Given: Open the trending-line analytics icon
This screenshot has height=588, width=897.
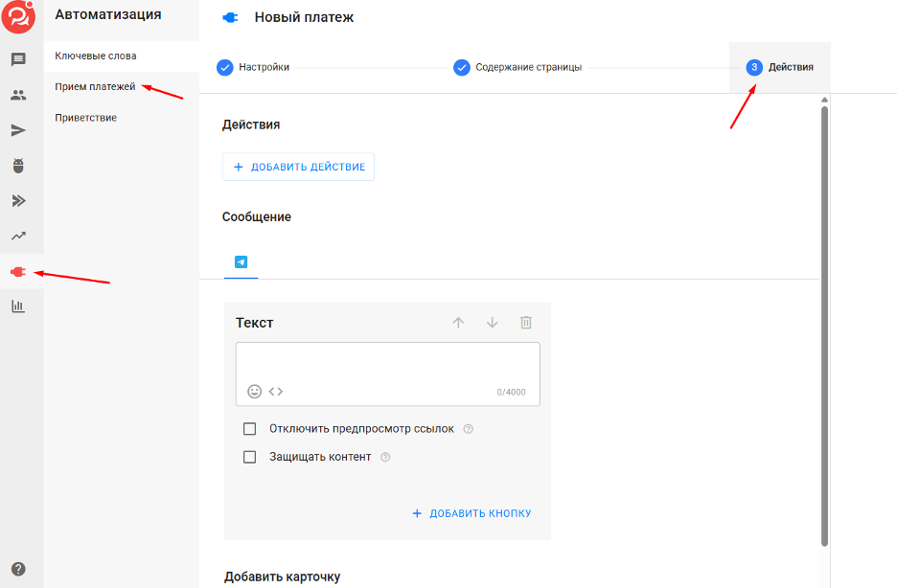Looking at the screenshot, I should 18,236.
